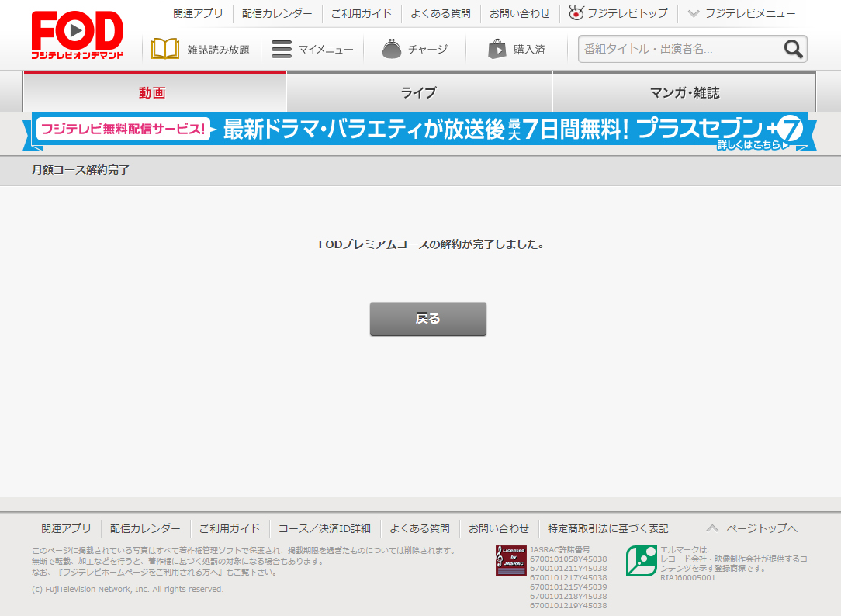841x616 pixels.
Task: Click the RIAJ60005001 text
Action: (x=687, y=577)
